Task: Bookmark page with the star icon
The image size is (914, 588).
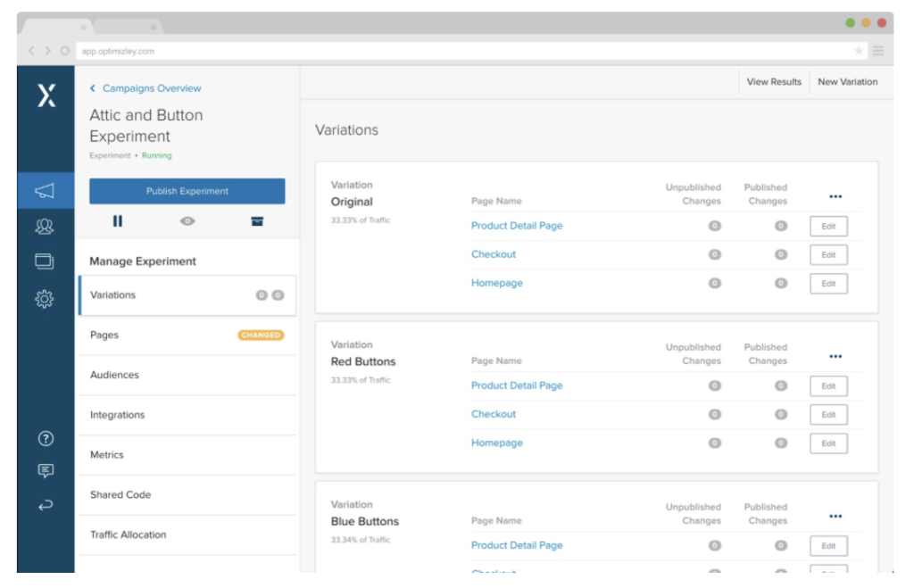Action: tap(859, 51)
